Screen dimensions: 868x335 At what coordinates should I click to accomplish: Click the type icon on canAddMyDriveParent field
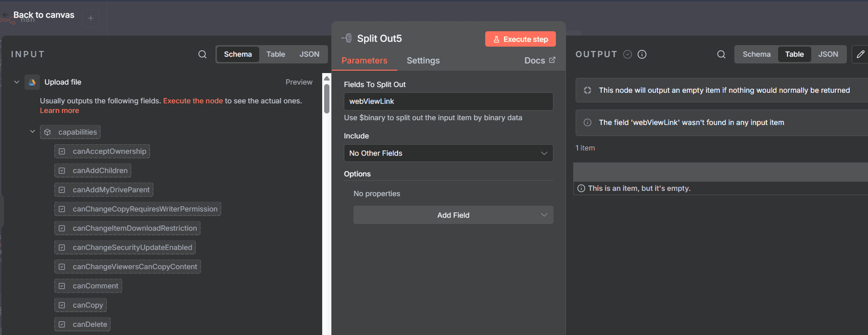pyautogui.click(x=62, y=190)
